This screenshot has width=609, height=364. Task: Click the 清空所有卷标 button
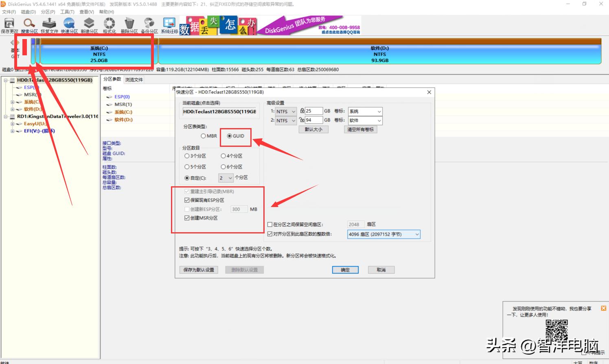[360, 129]
